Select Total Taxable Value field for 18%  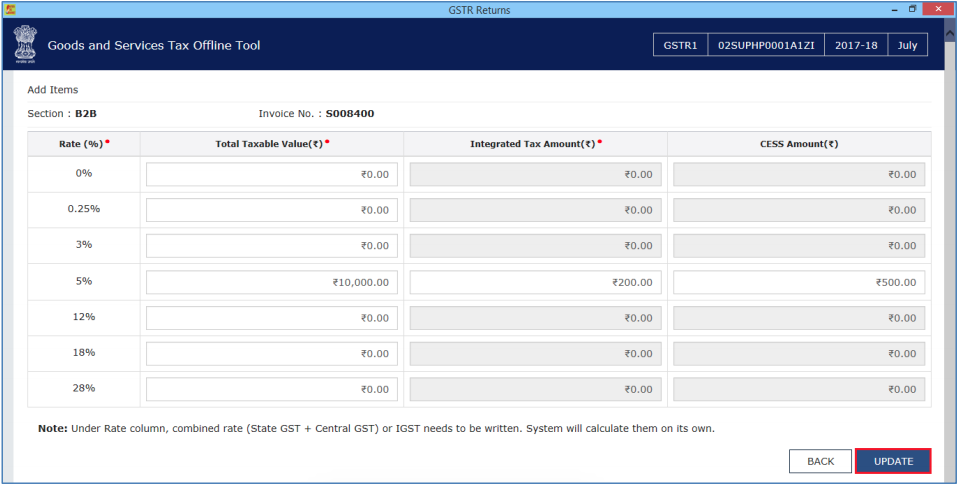[271, 353]
